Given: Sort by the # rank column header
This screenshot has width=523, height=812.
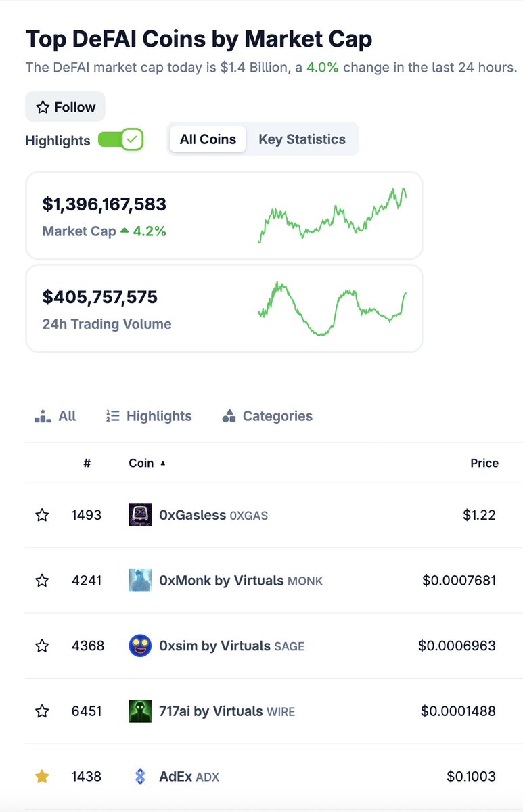Looking at the screenshot, I should point(87,464).
